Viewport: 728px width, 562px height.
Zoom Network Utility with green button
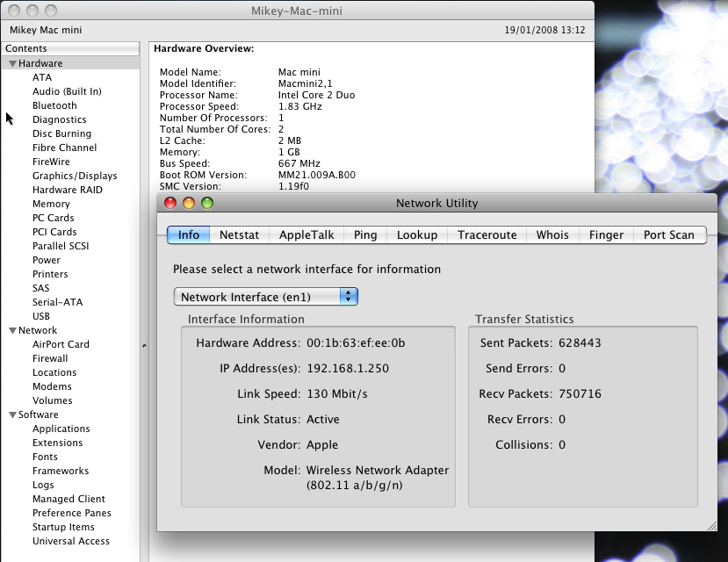click(x=207, y=203)
